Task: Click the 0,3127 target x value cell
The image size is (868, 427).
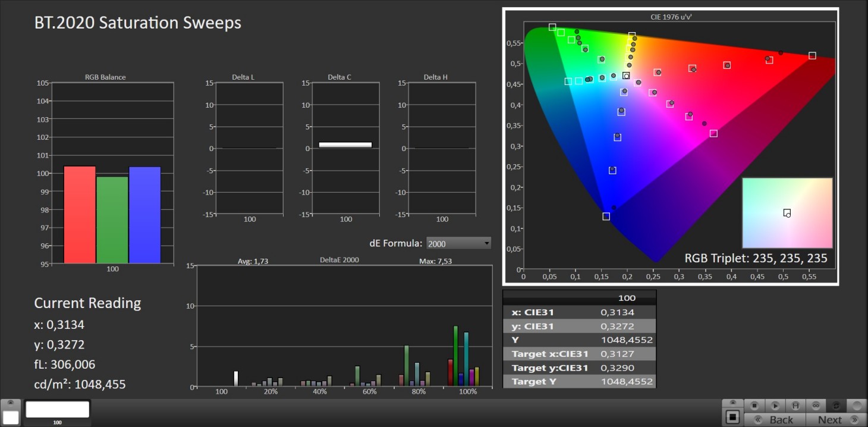Action: point(618,354)
